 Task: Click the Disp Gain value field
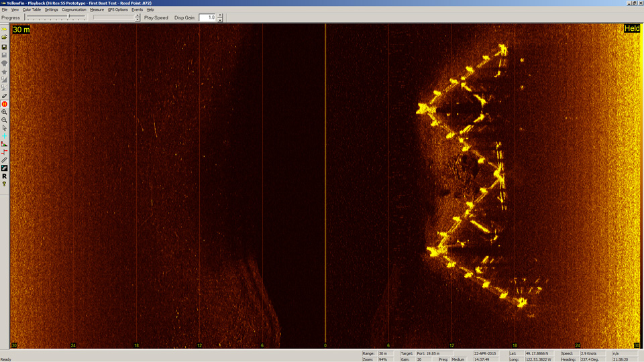pyautogui.click(x=207, y=17)
